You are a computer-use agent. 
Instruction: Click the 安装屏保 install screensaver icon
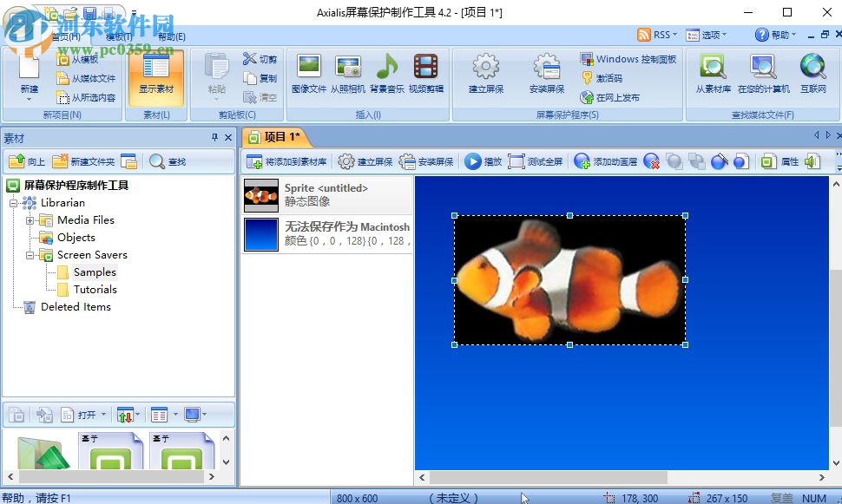[x=409, y=161]
